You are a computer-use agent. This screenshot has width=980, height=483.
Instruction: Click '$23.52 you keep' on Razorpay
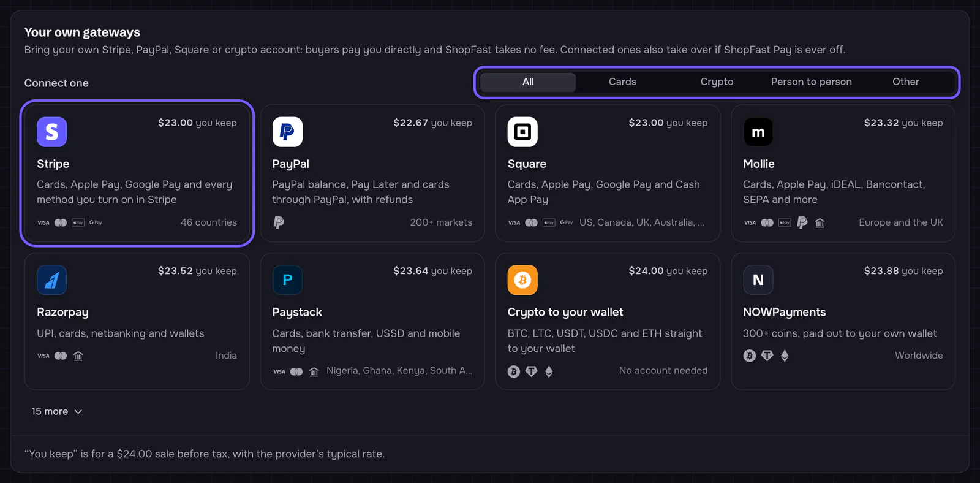[x=197, y=271]
